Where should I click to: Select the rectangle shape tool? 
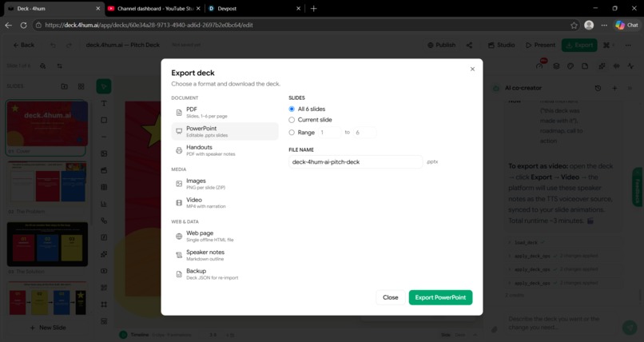104,121
